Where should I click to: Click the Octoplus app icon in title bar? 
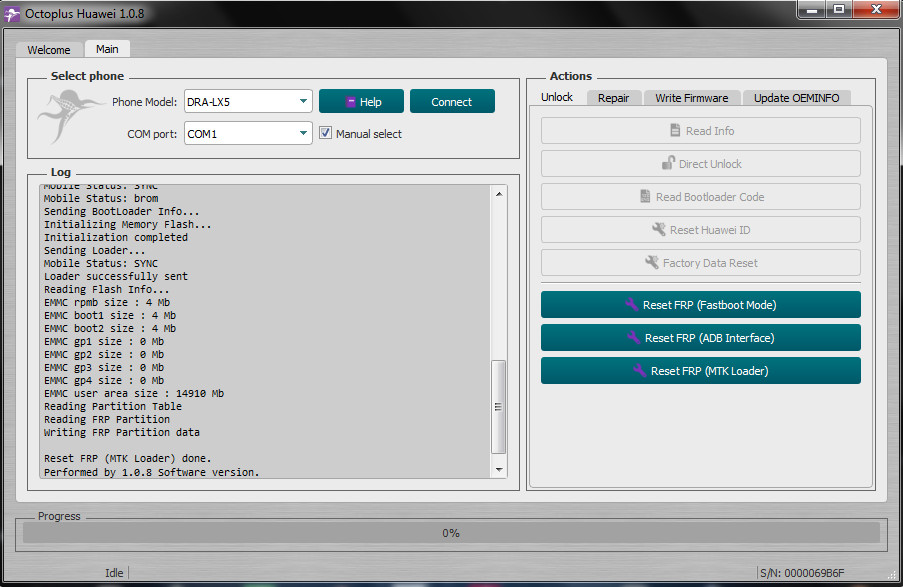tap(12, 14)
